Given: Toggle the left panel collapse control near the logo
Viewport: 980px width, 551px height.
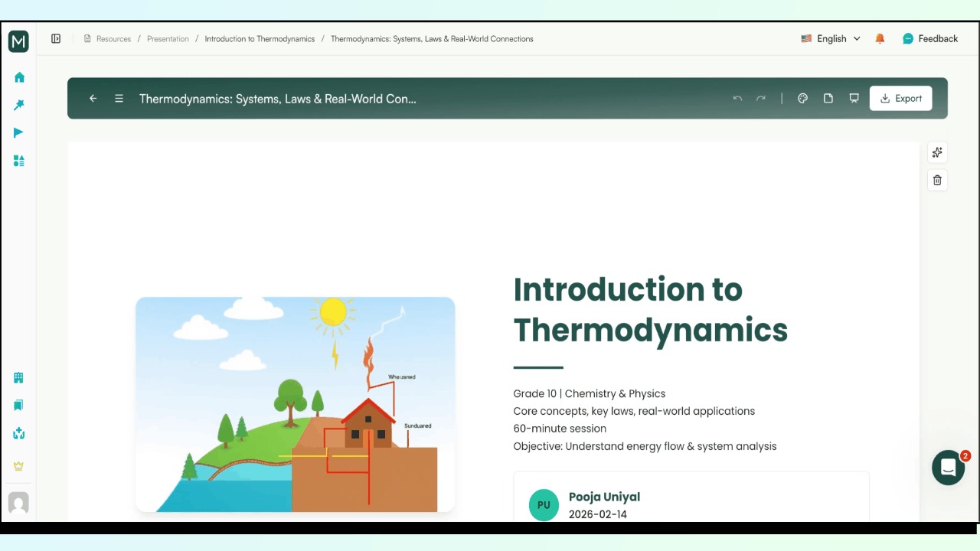Looking at the screenshot, I should pyautogui.click(x=55, y=38).
